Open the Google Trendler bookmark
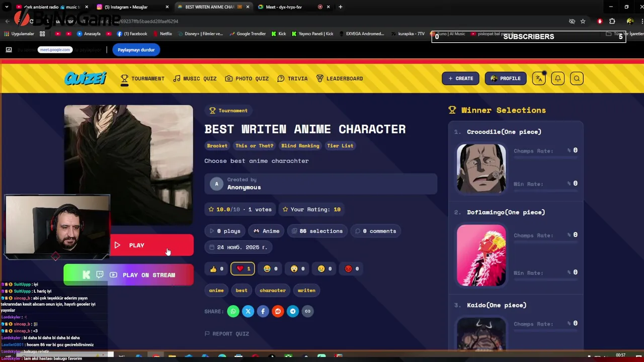 pos(247,34)
